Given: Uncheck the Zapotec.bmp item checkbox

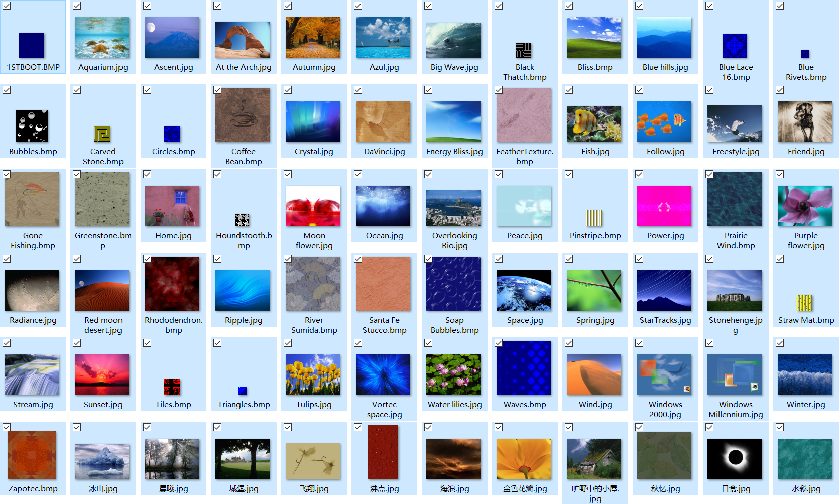Looking at the screenshot, I should pos(7,427).
